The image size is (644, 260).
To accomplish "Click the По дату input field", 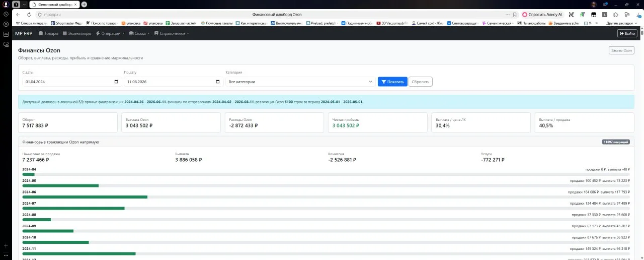I will [x=173, y=82].
